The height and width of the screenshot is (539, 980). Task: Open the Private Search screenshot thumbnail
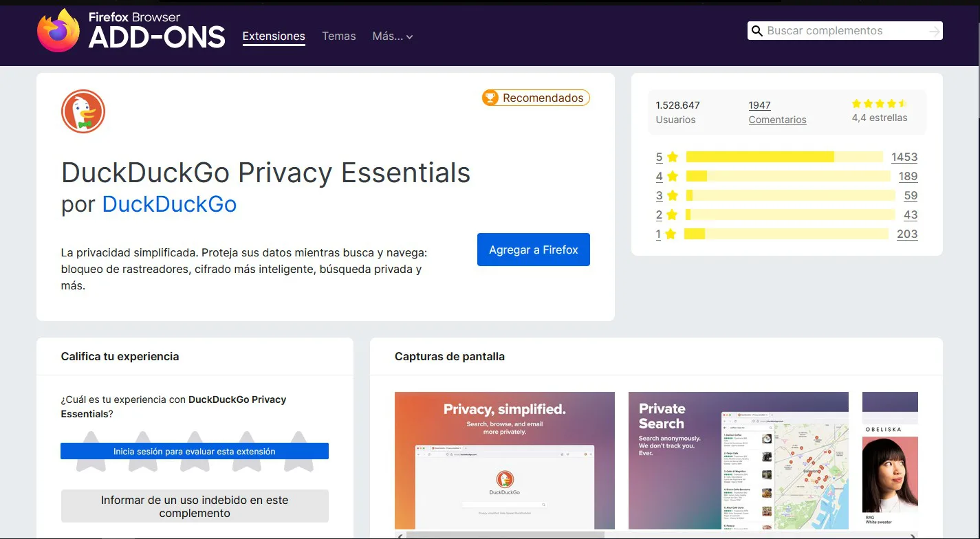click(x=738, y=460)
